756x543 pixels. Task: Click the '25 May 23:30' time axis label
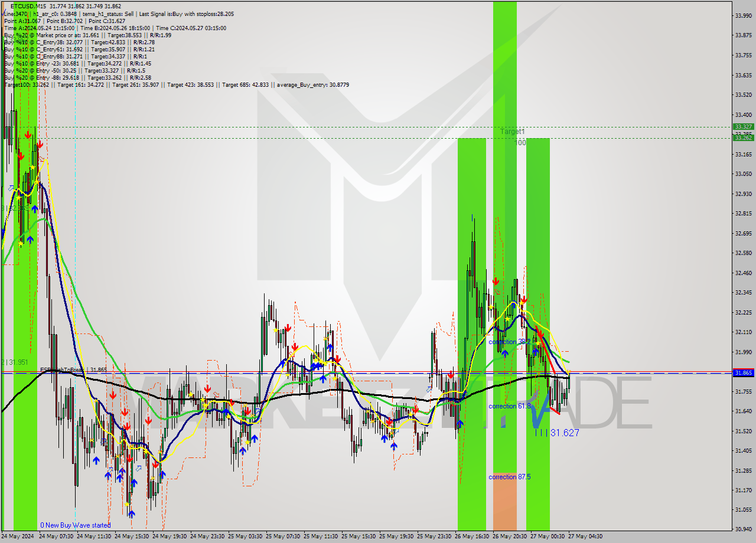click(434, 537)
